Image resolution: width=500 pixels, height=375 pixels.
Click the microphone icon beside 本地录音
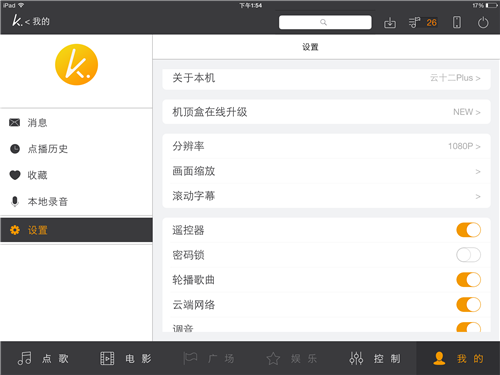tap(15, 201)
